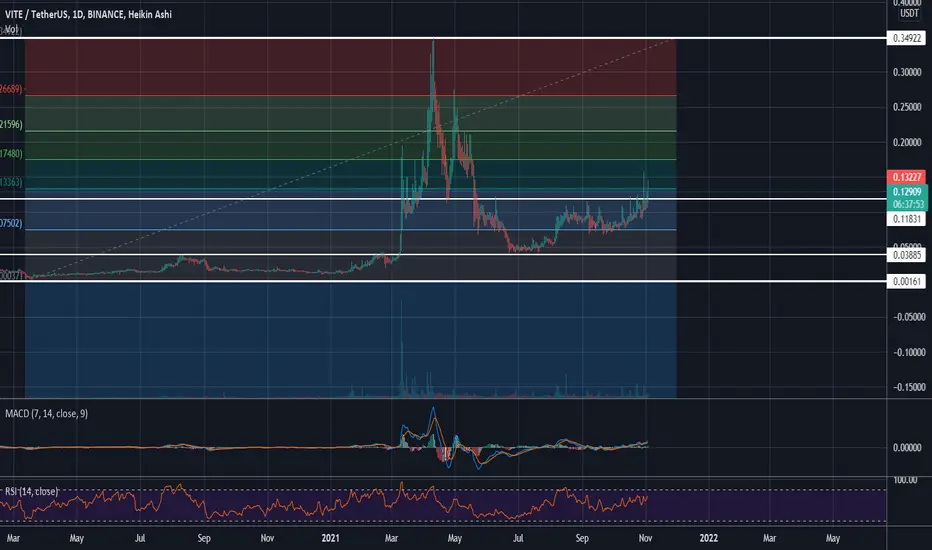Click the -0.05000 price axis value

point(909,317)
